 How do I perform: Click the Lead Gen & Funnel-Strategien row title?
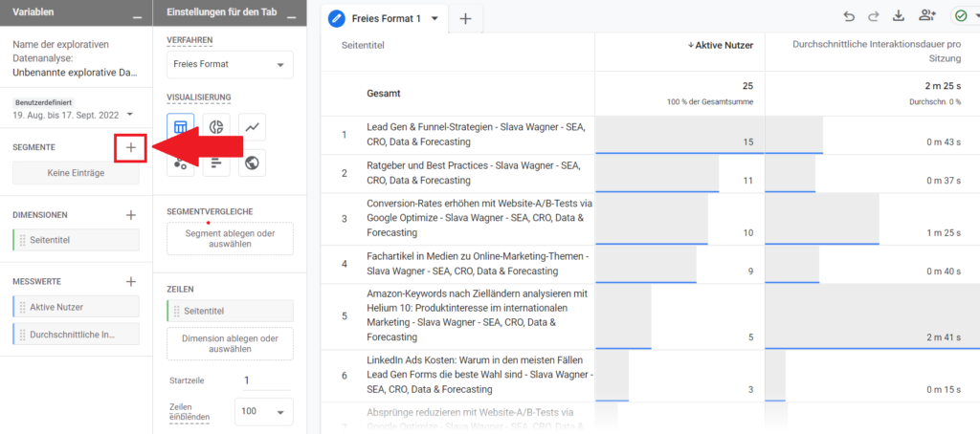(x=477, y=134)
